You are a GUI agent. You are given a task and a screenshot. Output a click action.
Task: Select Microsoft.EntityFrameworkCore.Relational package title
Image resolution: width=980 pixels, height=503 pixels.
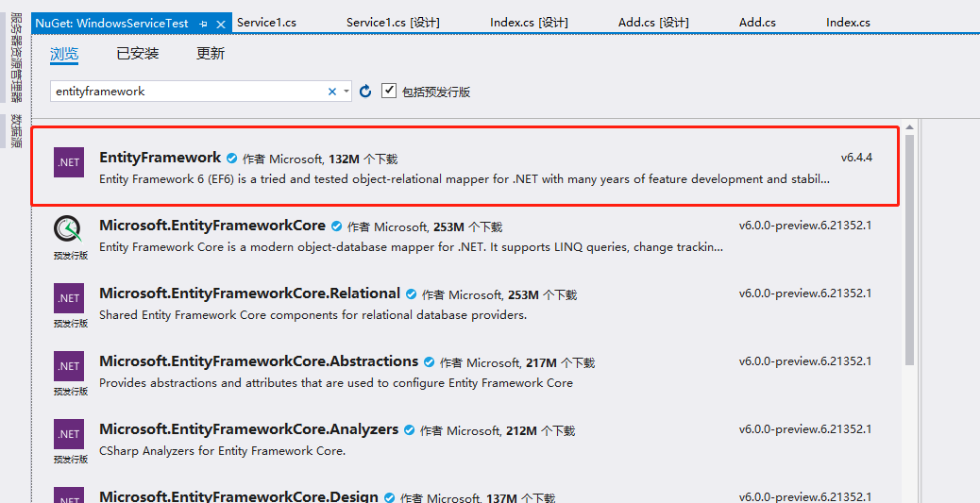coord(249,293)
